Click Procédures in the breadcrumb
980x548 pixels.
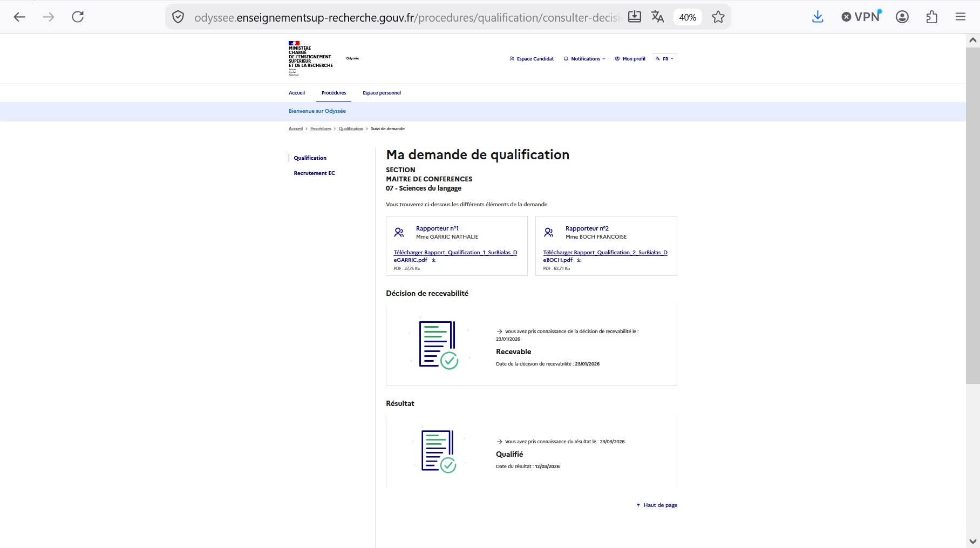(x=321, y=128)
